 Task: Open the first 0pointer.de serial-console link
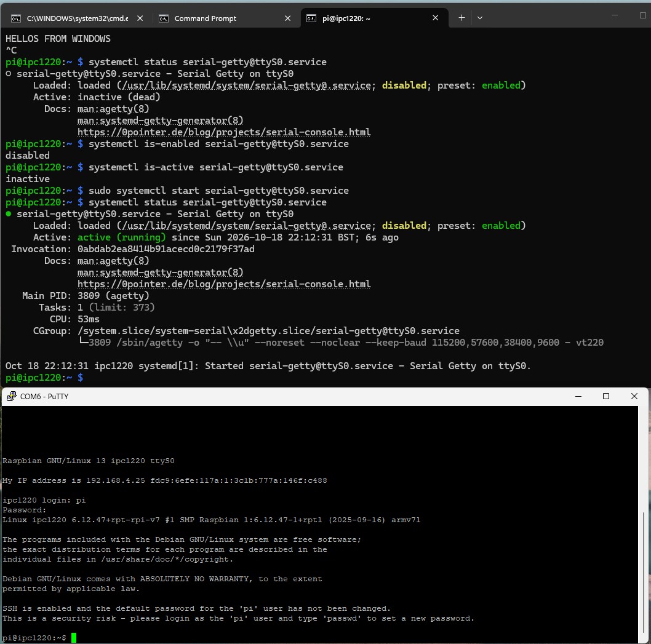coord(224,132)
